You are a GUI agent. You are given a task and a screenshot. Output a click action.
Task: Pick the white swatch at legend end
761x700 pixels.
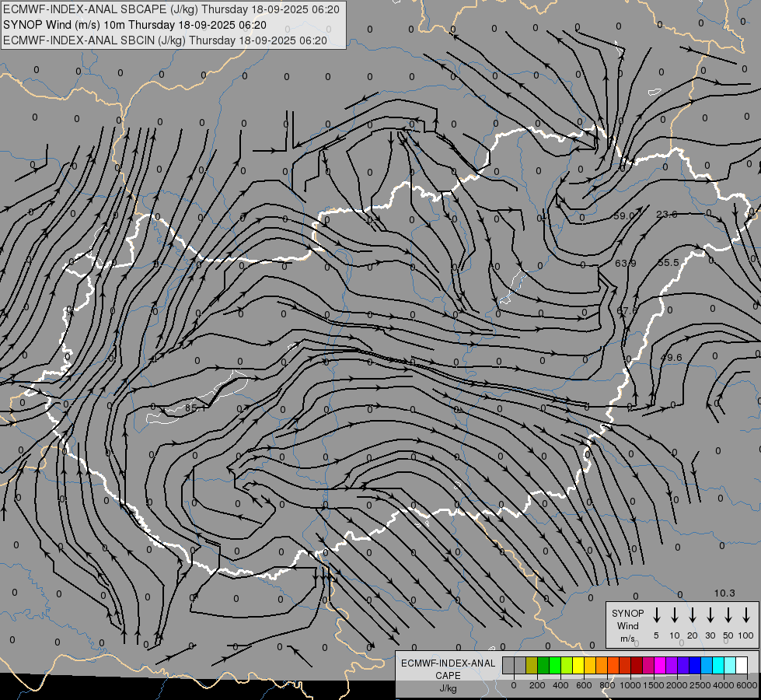[x=742, y=665]
